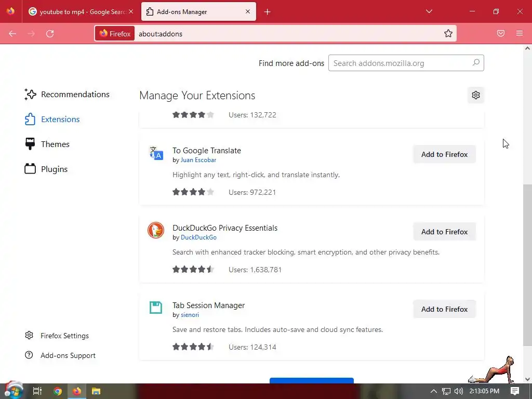Focus the about:addons address field
The image size is (532, 399).
pos(288,34)
